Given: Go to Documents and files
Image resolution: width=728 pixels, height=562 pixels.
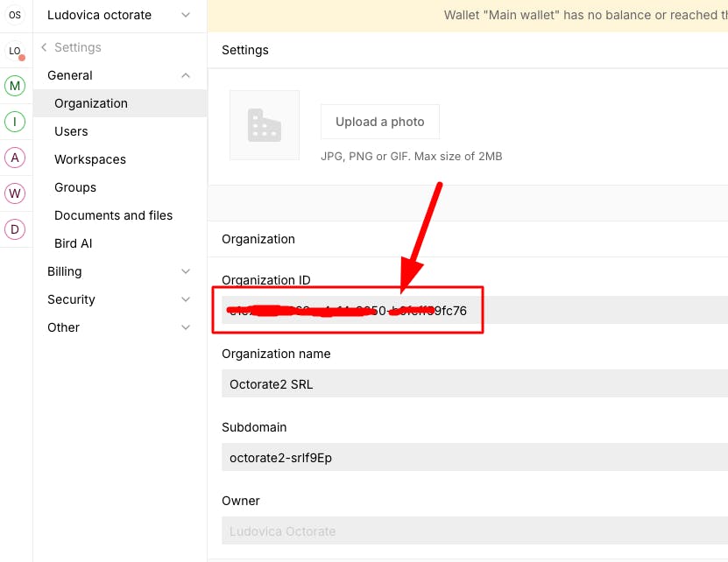Looking at the screenshot, I should [114, 215].
